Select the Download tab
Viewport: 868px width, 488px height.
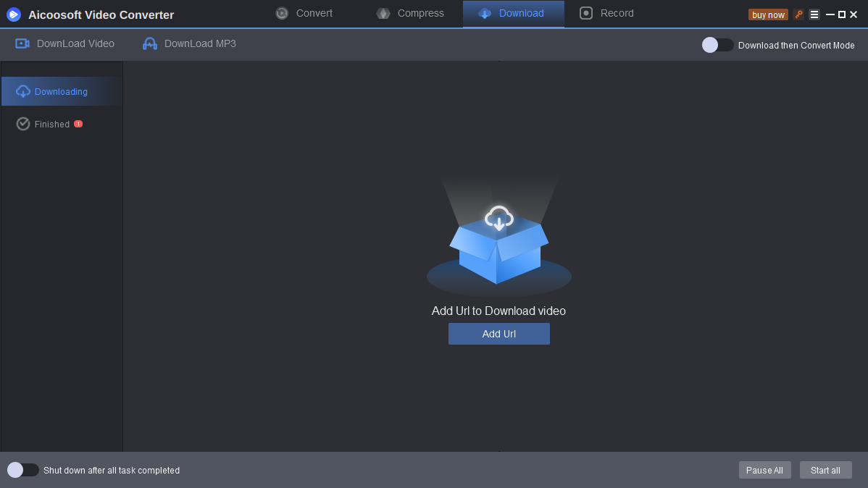click(513, 13)
